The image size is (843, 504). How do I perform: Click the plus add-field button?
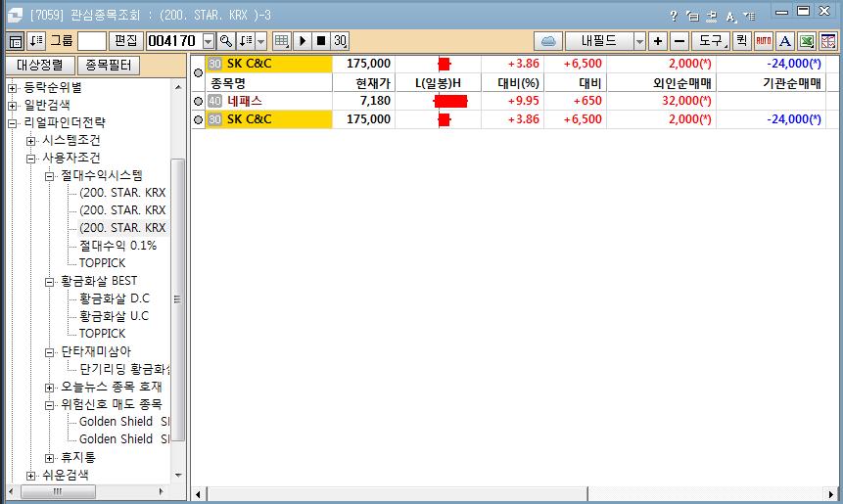pos(658,41)
